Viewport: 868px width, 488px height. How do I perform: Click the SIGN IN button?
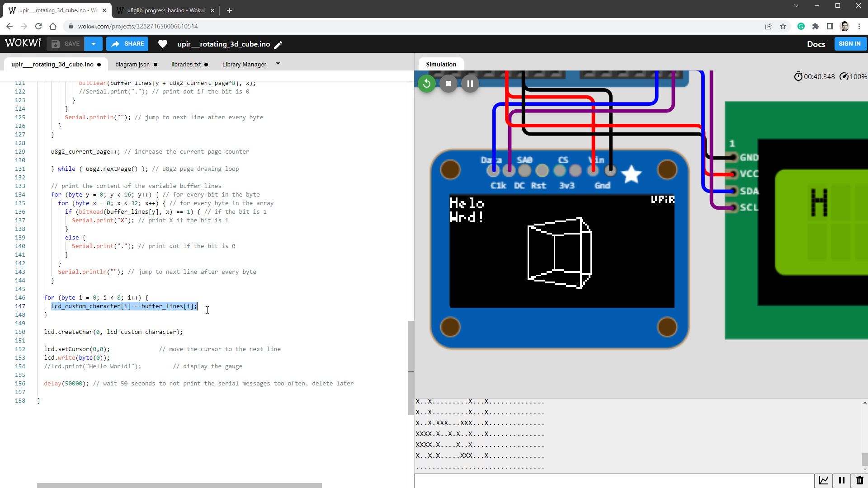(x=850, y=43)
